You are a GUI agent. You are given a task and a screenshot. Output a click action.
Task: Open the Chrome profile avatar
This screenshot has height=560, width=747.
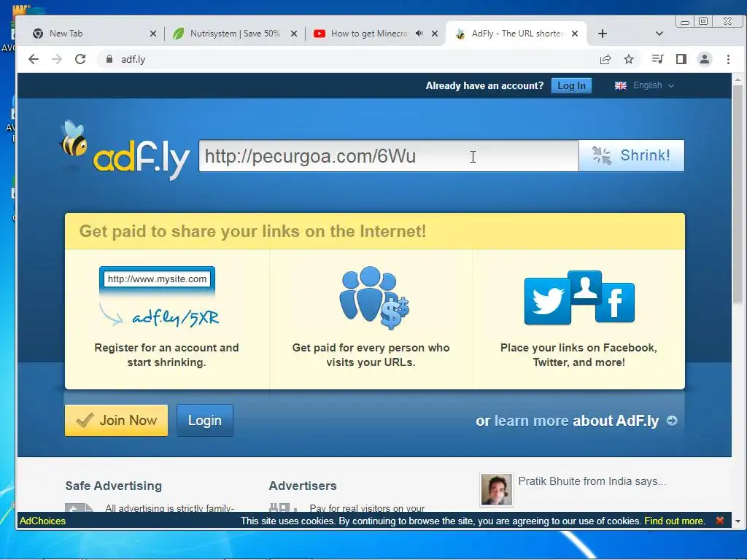point(705,59)
